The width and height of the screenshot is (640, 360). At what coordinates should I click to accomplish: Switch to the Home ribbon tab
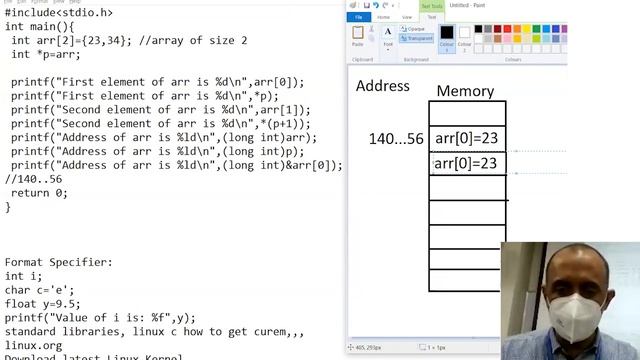point(383,17)
